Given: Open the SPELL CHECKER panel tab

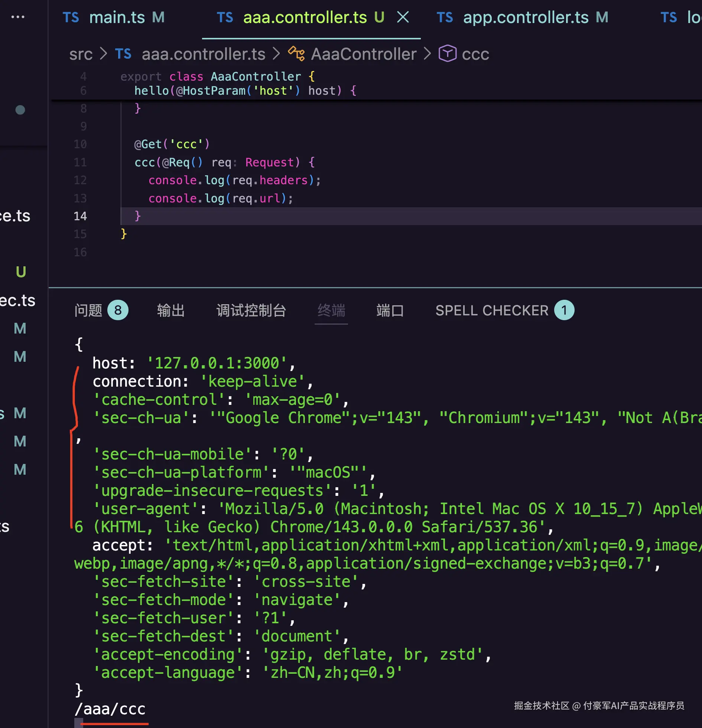Looking at the screenshot, I should [492, 310].
